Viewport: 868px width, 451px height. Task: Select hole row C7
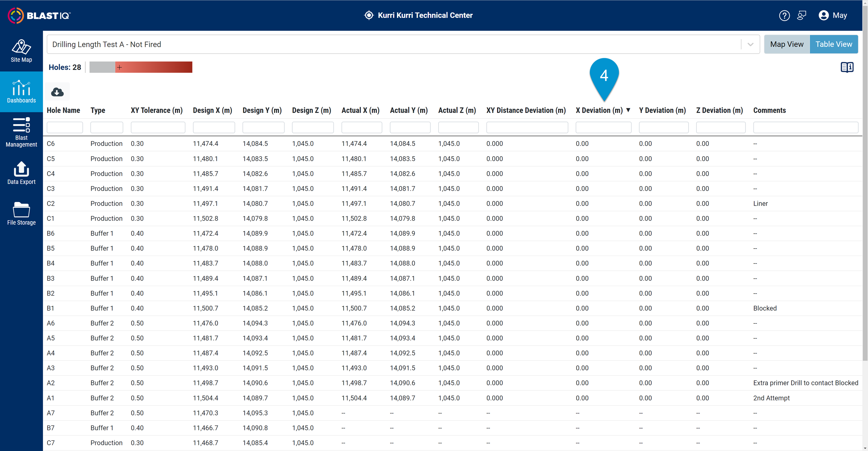coord(453,443)
